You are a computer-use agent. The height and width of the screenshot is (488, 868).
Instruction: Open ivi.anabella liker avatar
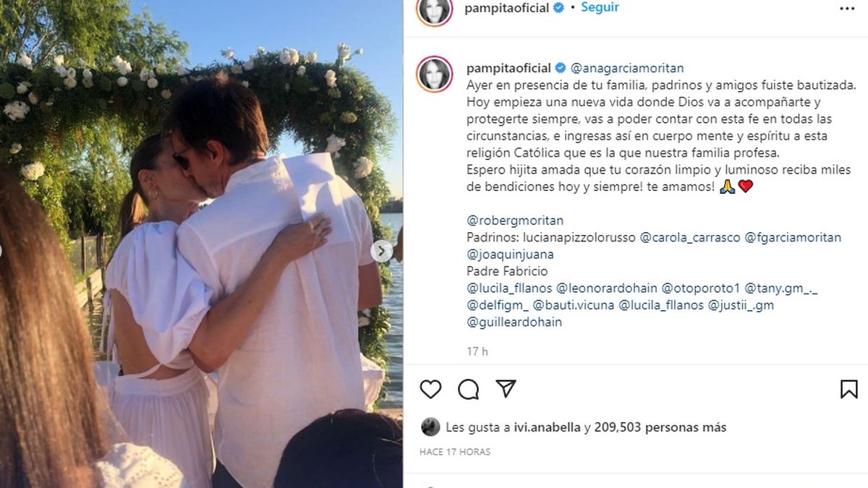coord(430,427)
